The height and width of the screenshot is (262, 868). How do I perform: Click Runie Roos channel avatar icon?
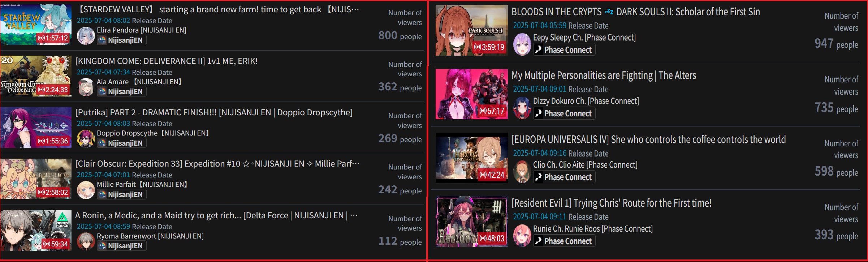(x=522, y=235)
